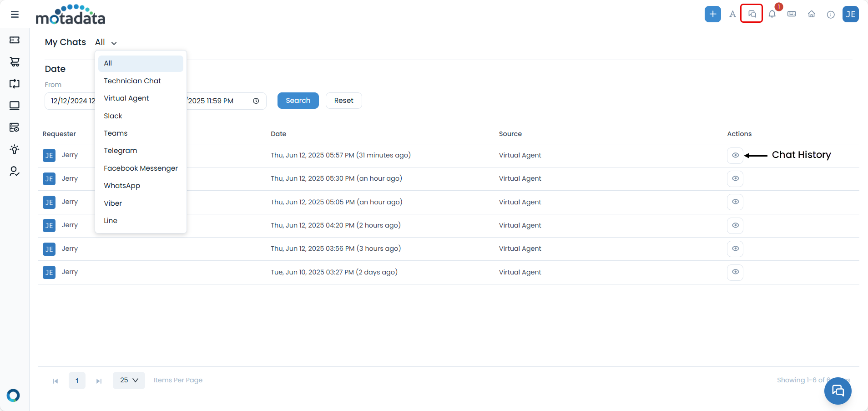Viewport: 868px width, 411px height.
Task: Click the Search button
Action: point(298,101)
